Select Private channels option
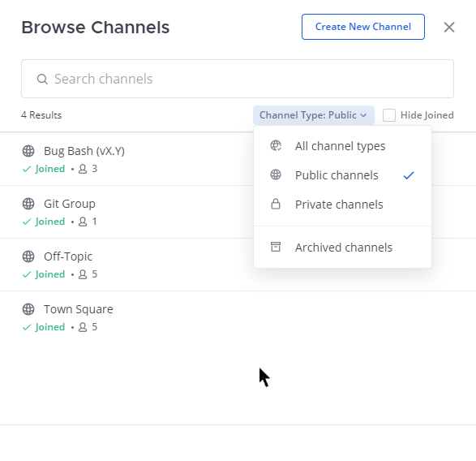The width and height of the screenshot is (476, 461). pos(342,205)
